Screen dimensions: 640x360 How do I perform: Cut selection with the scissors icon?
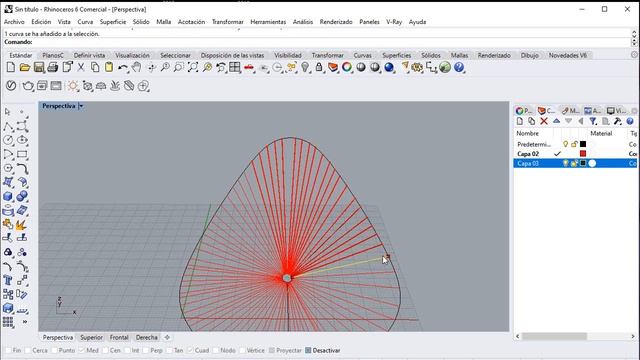pos(81,67)
